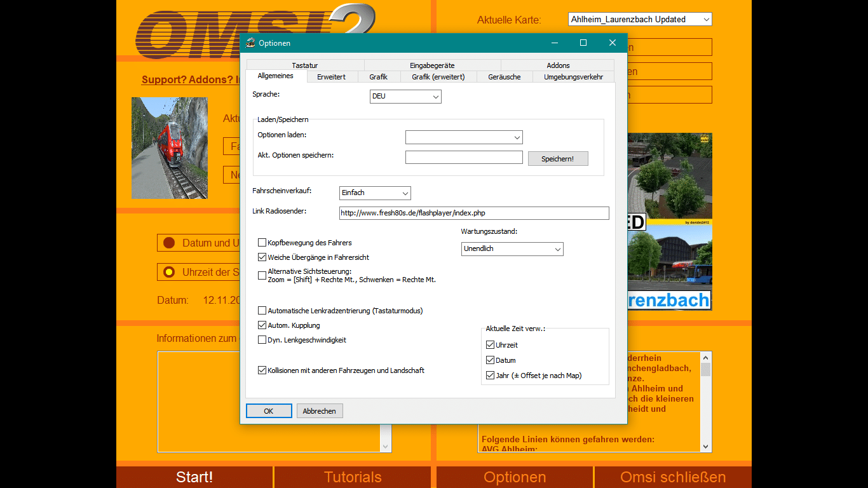Click the Link Radiosender URL field
Image resolution: width=868 pixels, height=488 pixels.
point(474,213)
